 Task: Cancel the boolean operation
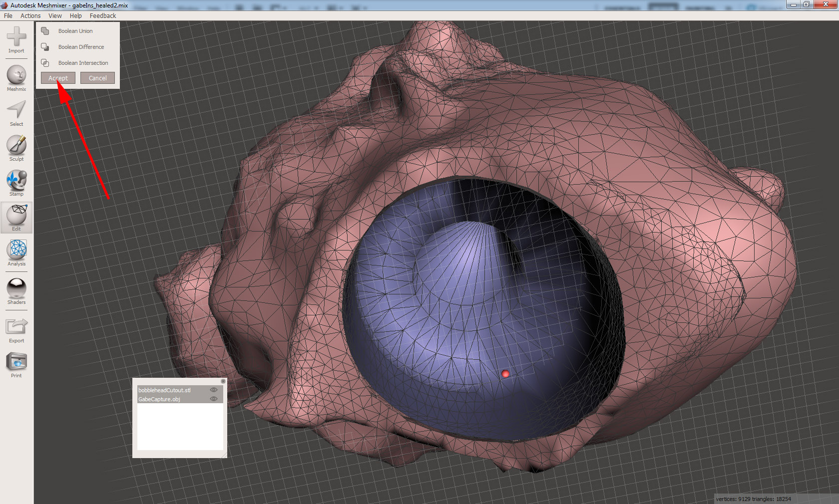pyautogui.click(x=97, y=78)
